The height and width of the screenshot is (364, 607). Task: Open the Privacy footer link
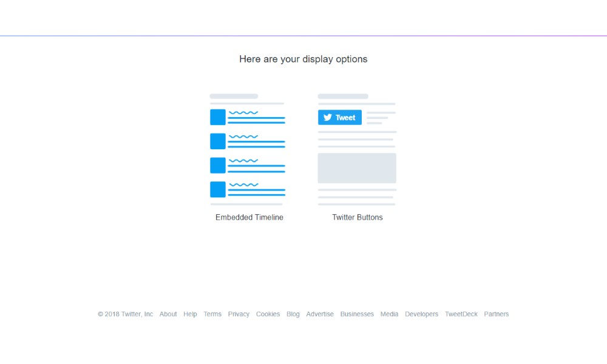tap(239, 314)
